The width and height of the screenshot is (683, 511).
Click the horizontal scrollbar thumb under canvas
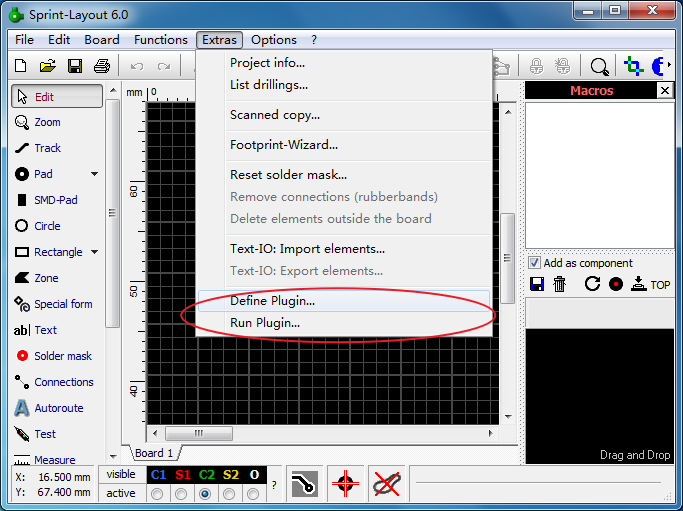pyautogui.click(x=199, y=433)
